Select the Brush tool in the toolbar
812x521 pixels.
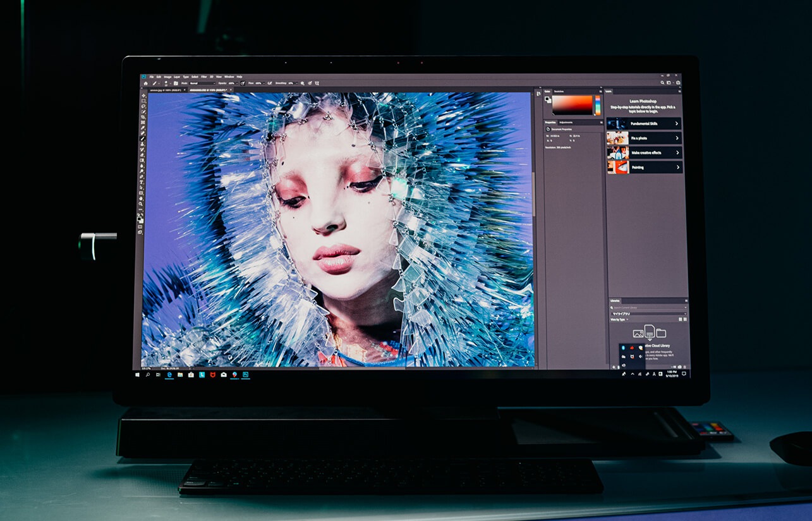[x=143, y=138]
